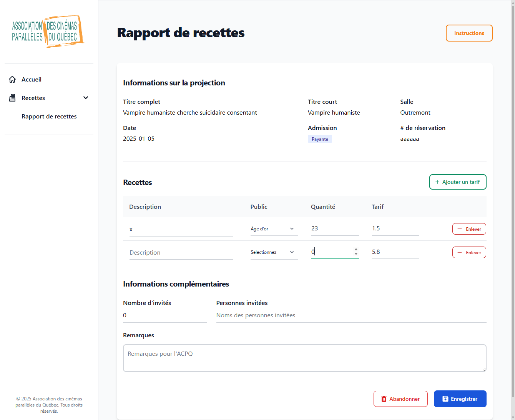Viewport: 515px width, 420px height.
Task: Collapse the Recettes sidebar menu chevron
Action: pos(86,98)
